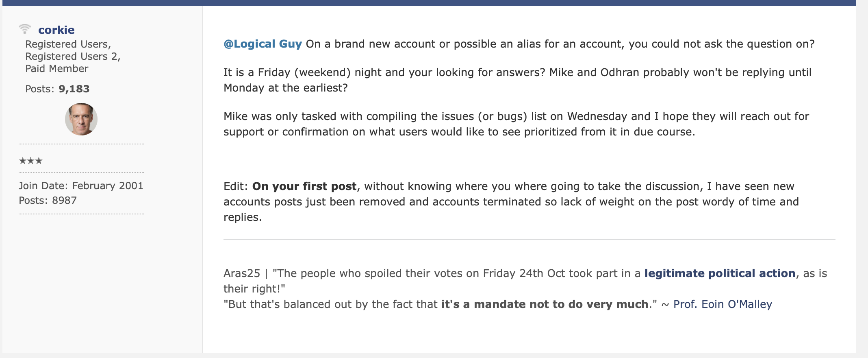Open the @Logical Guy mention link
The width and height of the screenshot is (868, 358).
[263, 44]
